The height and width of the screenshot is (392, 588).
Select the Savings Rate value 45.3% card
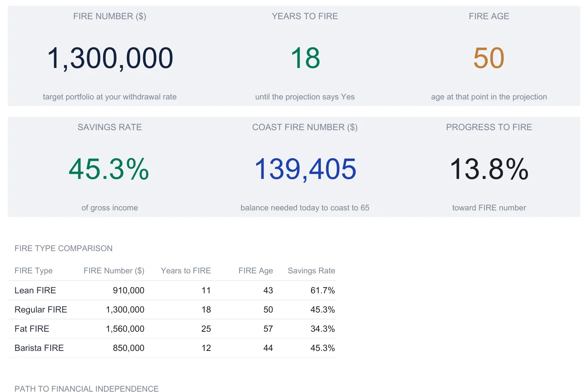tap(109, 169)
